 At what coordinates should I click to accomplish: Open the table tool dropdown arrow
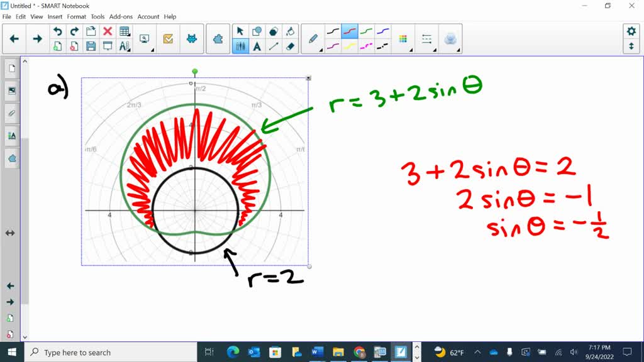pyautogui.click(x=128, y=35)
